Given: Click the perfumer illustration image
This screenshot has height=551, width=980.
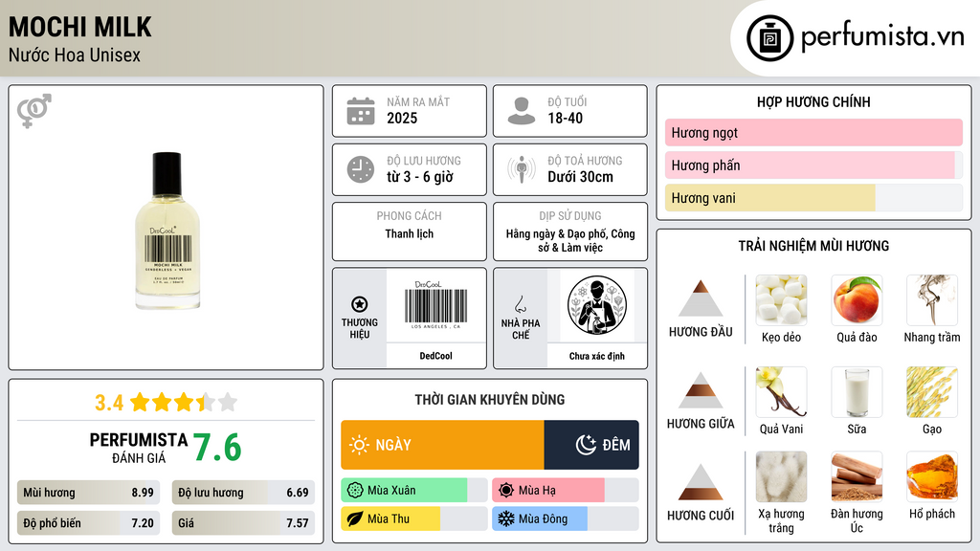Looking at the screenshot, I should click(597, 305).
